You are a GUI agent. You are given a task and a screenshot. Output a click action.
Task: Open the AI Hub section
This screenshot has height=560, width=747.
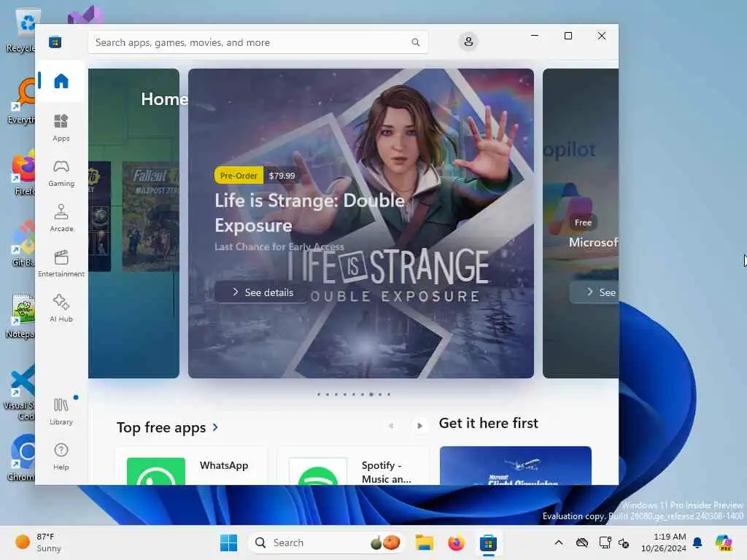point(61,308)
